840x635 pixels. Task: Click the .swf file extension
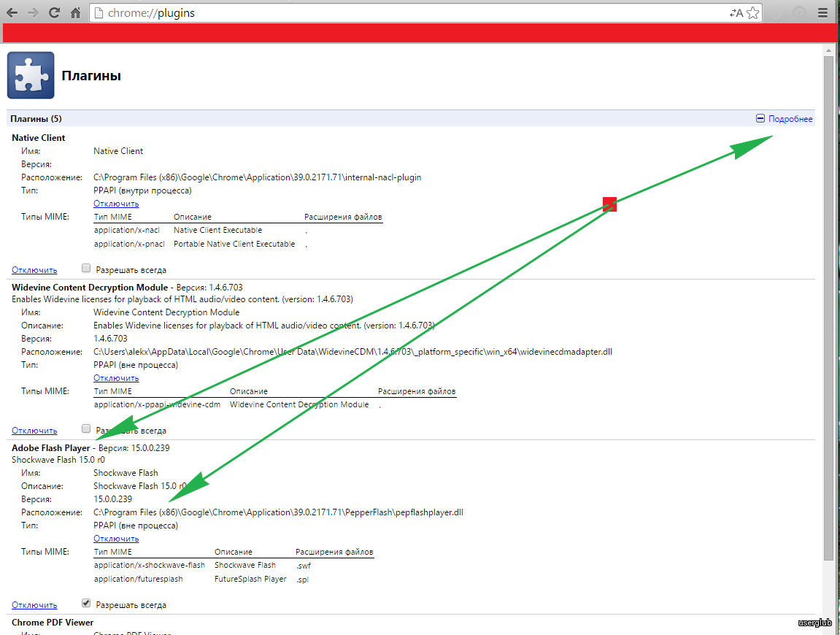(x=303, y=566)
